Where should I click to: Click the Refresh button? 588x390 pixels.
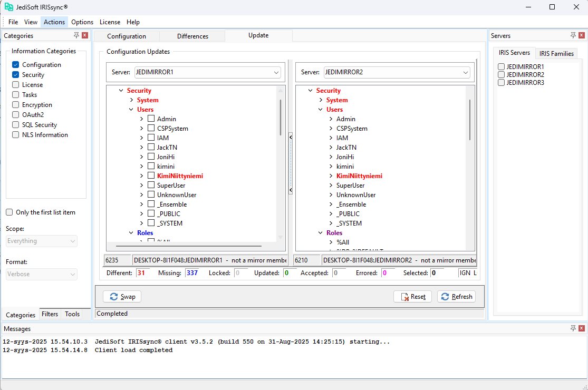point(456,297)
